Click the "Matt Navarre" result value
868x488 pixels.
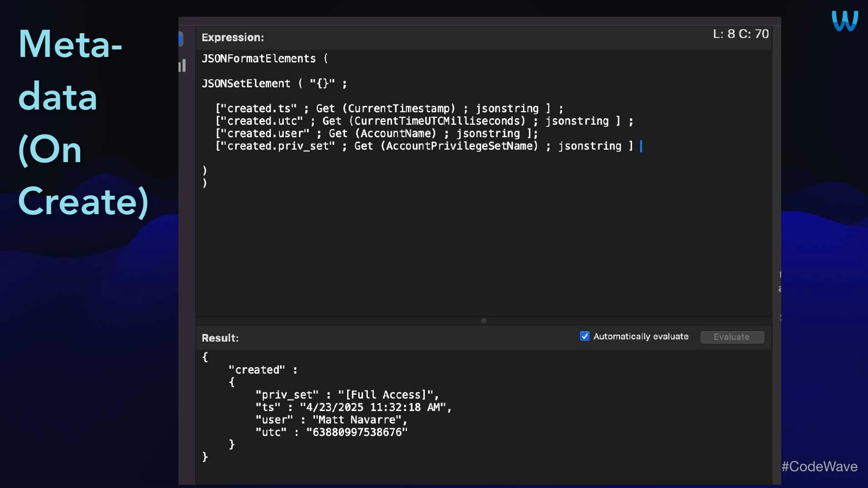[x=357, y=420]
